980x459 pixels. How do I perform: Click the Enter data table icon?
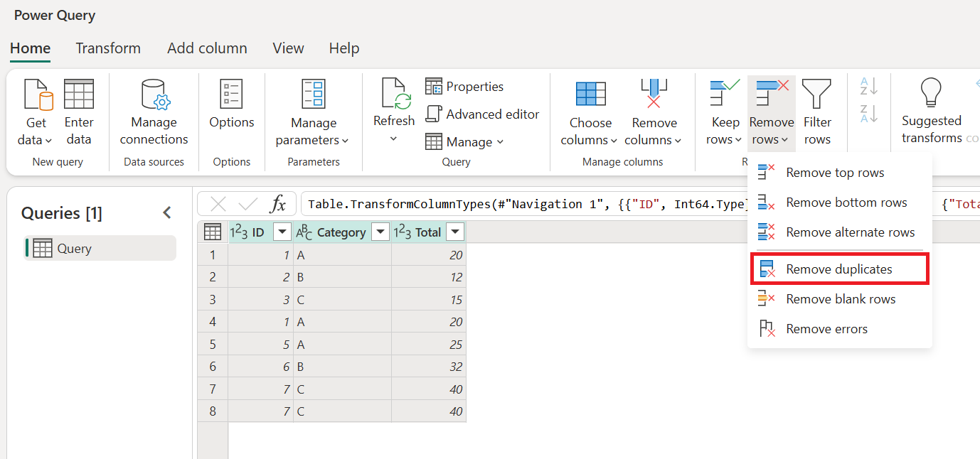point(78,94)
